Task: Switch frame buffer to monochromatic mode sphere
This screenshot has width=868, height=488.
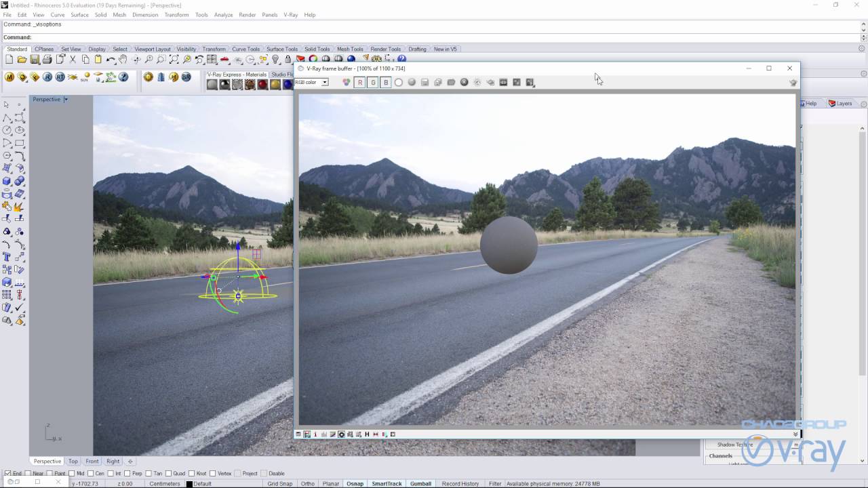Action: (x=412, y=82)
